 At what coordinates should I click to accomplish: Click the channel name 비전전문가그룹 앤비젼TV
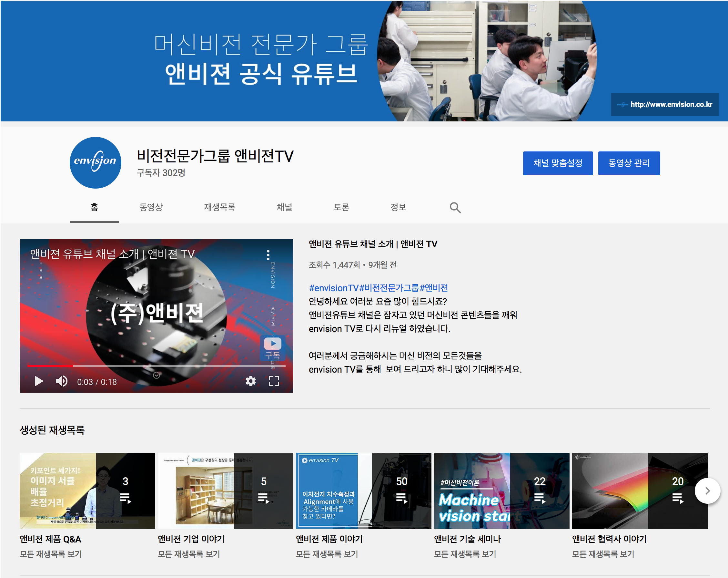click(x=215, y=156)
